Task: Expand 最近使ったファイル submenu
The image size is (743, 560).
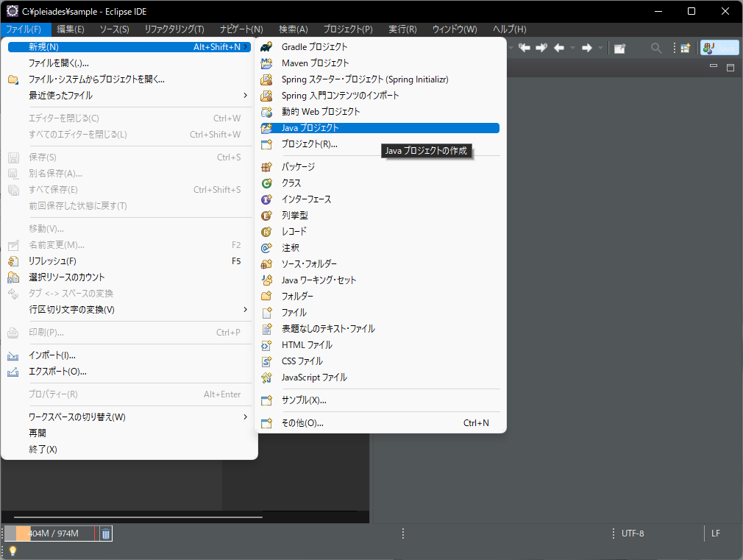Action: coord(129,96)
